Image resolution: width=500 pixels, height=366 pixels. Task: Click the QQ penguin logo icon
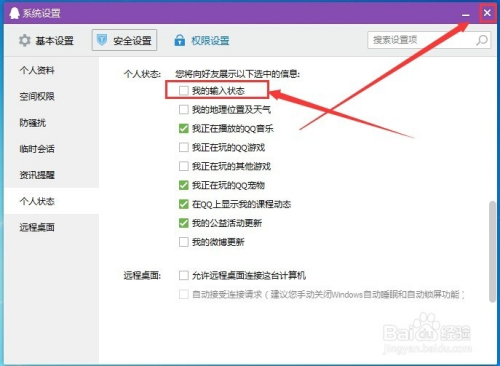(14, 13)
